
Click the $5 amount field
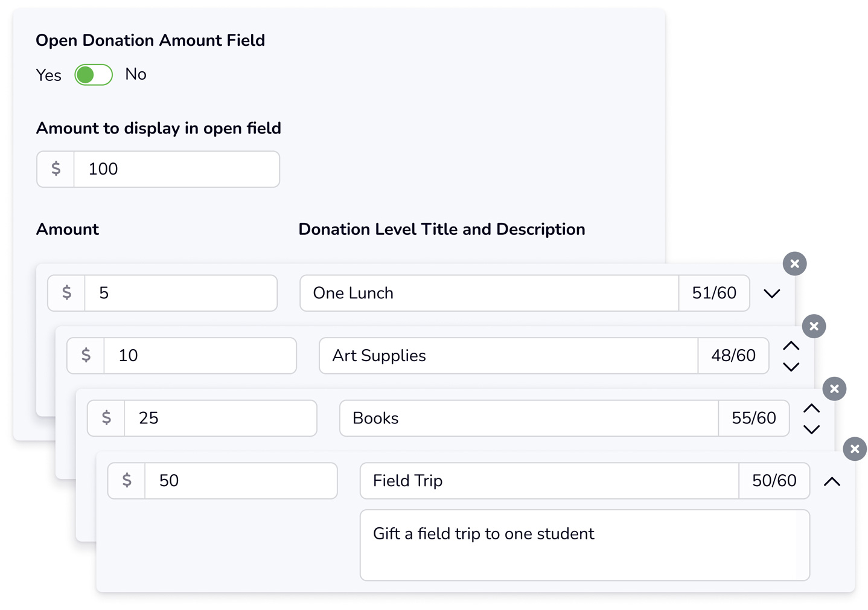(x=180, y=293)
